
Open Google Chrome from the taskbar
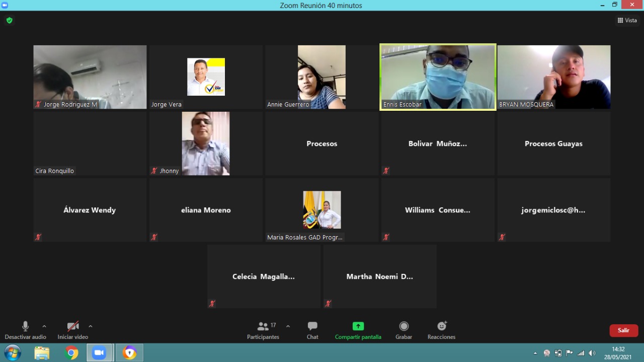tap(72, 353)
